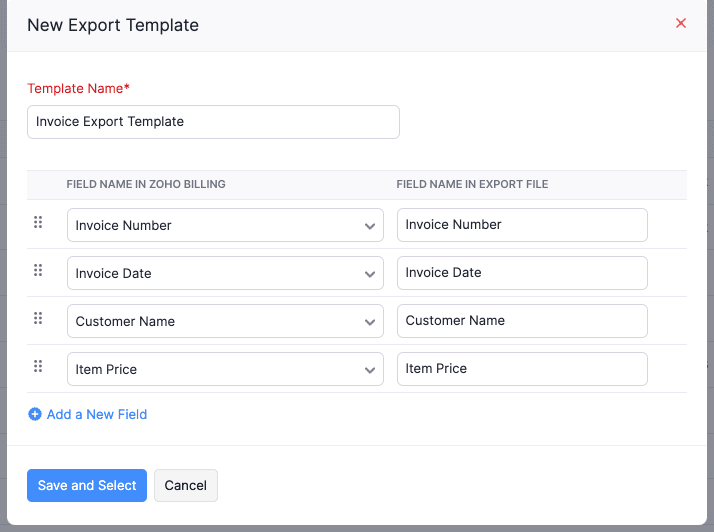The image size is (714, 532).
Task: Edit the Customer Name export file name
Action: (x=522, y=321)
